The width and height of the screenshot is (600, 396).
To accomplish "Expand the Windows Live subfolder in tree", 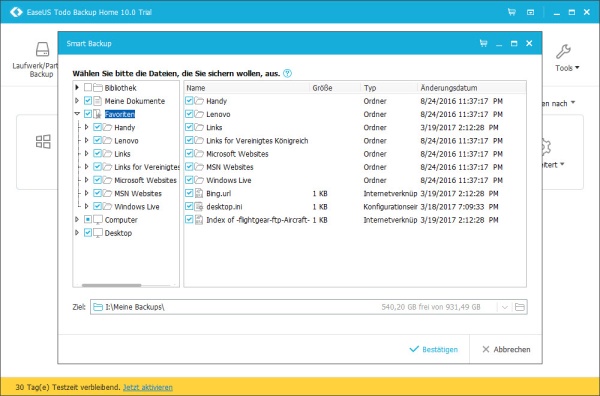I will point(86,206).
